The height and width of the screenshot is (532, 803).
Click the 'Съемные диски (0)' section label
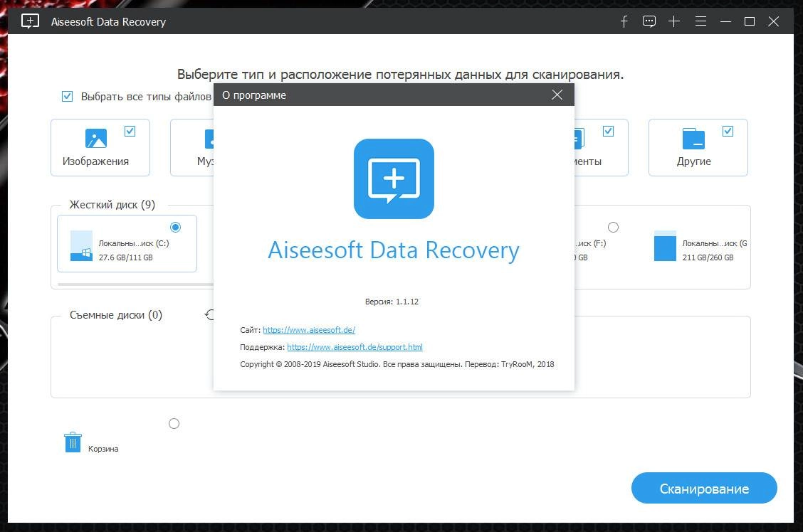click(x=116, y=315)
